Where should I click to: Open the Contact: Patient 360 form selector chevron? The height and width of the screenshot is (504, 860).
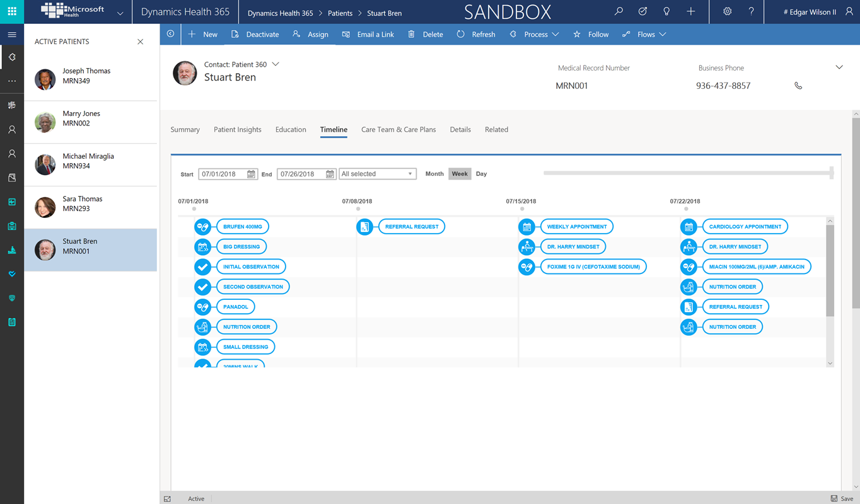click(276, 64)
